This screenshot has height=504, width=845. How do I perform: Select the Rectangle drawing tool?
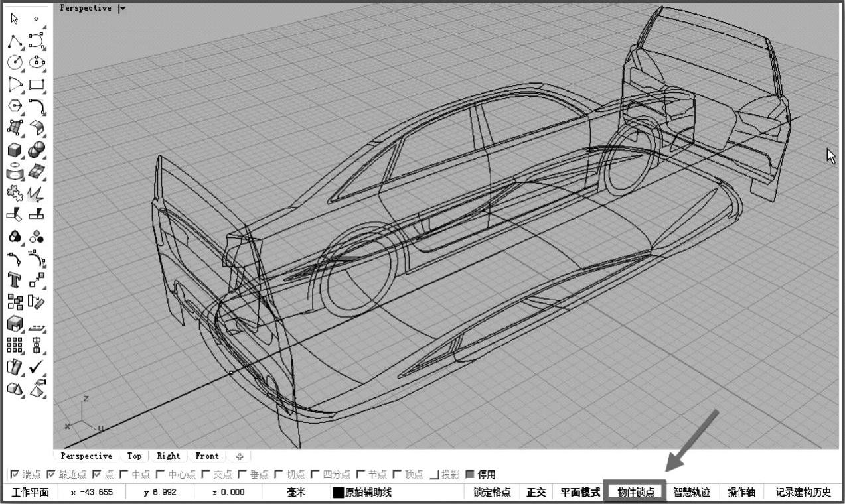point(37,84)
